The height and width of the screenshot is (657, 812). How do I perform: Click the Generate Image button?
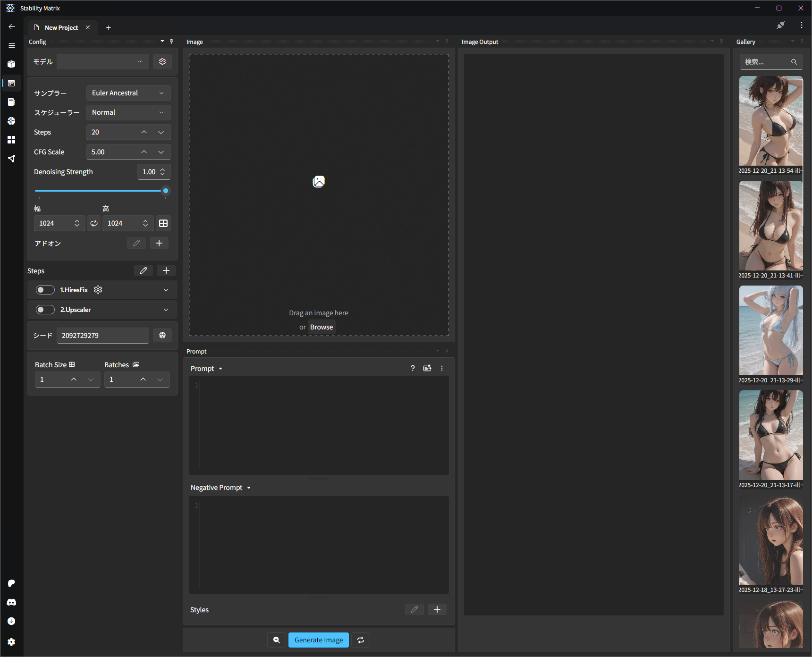tap(319, 640)
